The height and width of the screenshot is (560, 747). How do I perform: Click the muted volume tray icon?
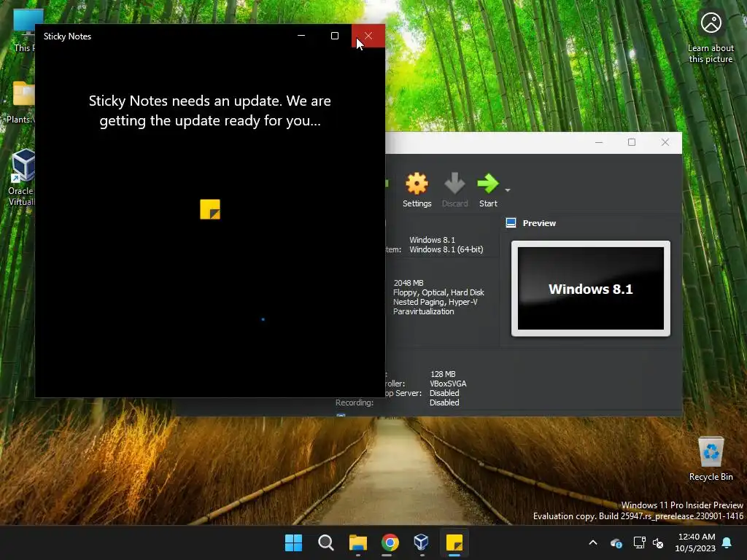[x=658, y=542]
